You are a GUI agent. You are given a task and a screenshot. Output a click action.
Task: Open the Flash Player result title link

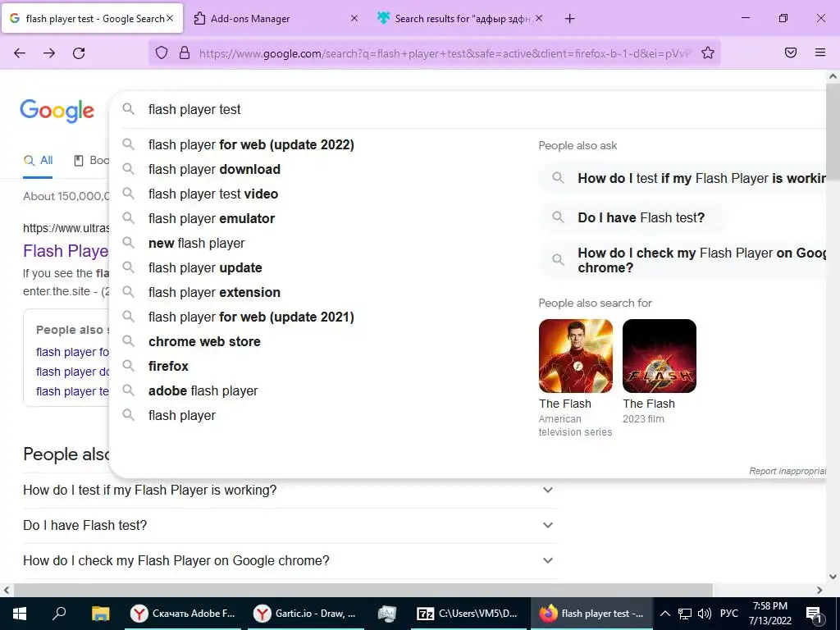pyautogui.click(x=66, y=251)
